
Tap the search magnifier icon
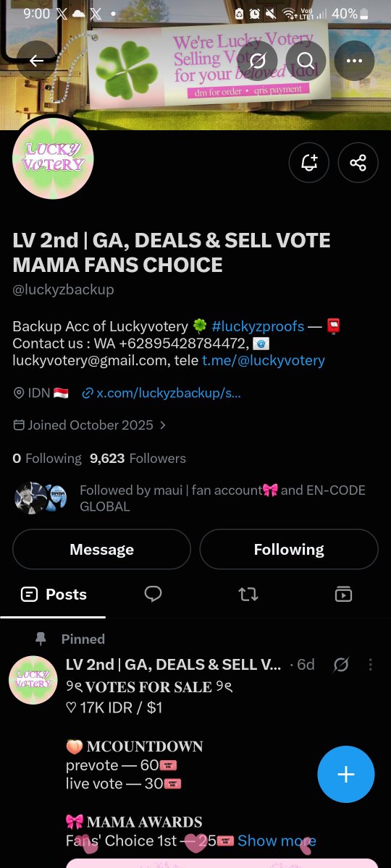(305, 61)
